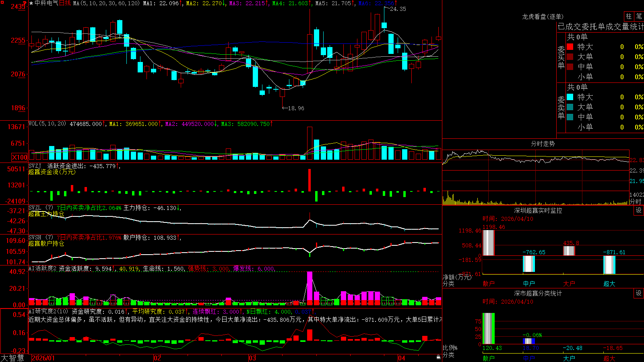Switch to 柱 bar display mode
644x362 pixels.
(x=629, y=16)
